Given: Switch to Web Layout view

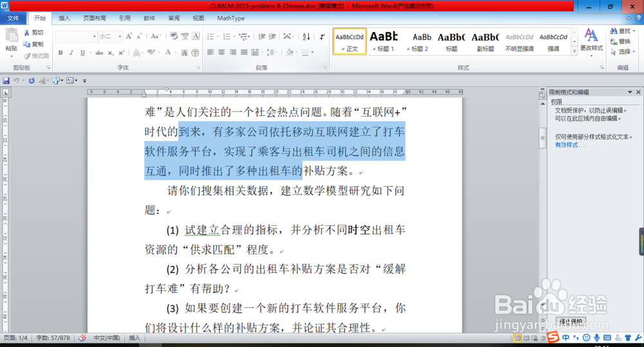Looking at the screenshot, I should click(x=535, y=338).
